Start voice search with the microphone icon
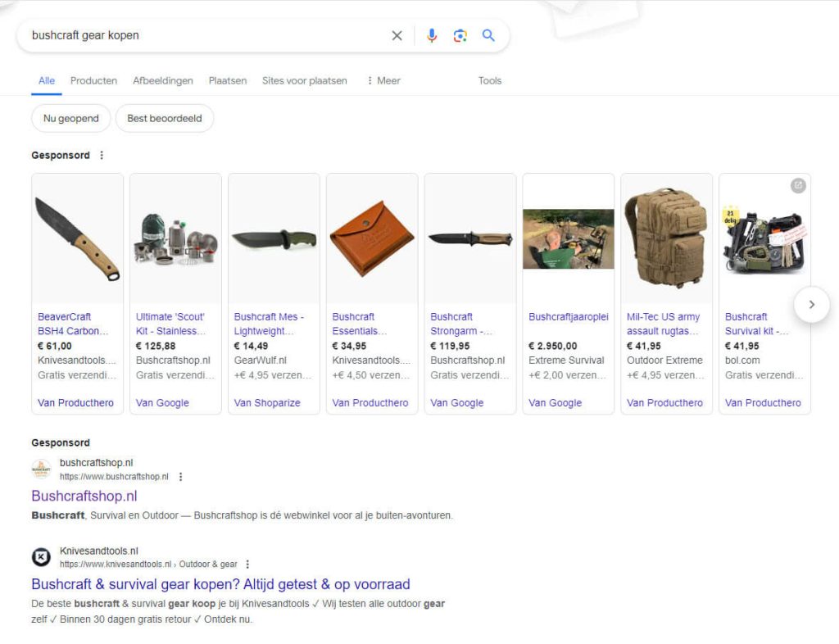The width and height of the screenshot is (839, 644). coord(432,36)
